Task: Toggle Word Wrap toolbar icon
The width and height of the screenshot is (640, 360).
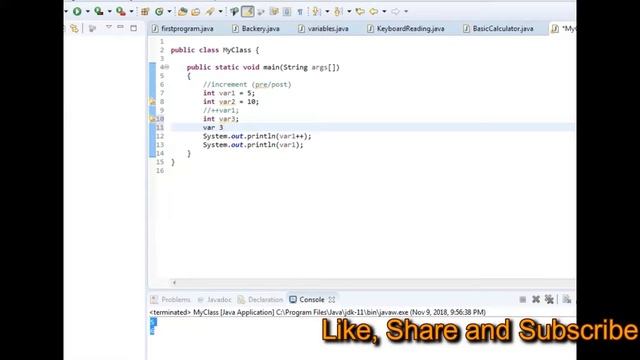Action: tap(261, 11)
